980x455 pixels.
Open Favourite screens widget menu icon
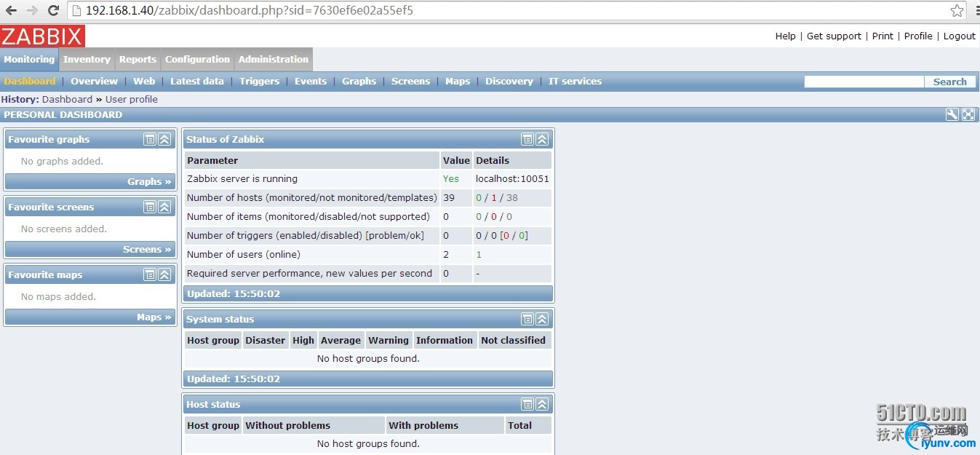coord(150,207)
